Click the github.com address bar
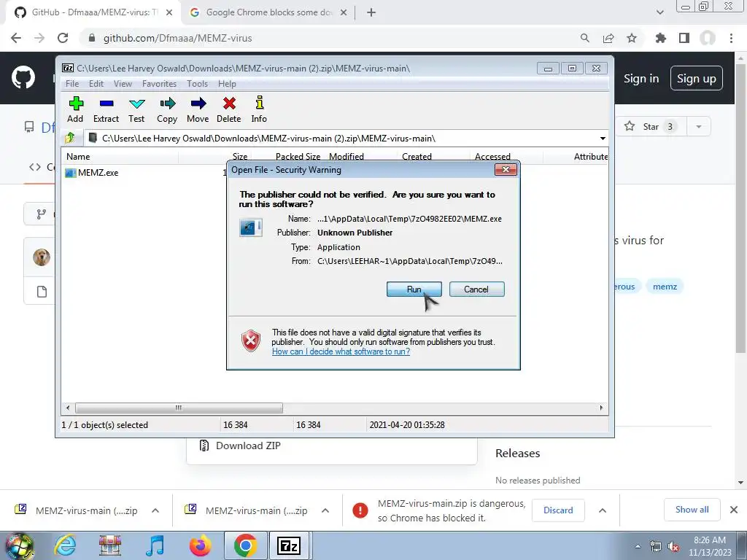Image resolution: width=747 pixels, height=560 pixels. click(x=329, y=38)
